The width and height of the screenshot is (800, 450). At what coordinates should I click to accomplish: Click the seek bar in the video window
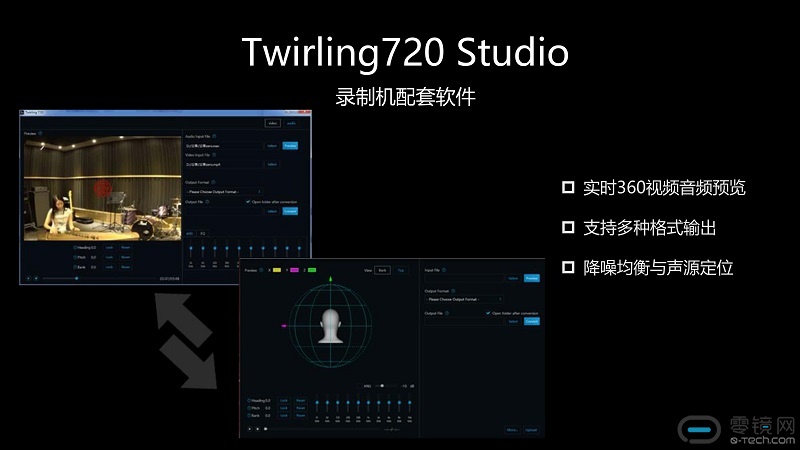(x=99, y=279)
